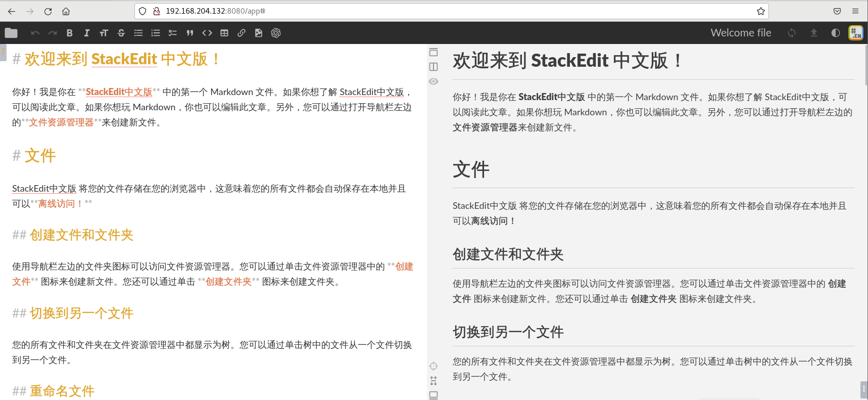
Task: Click the shield tracking protection icon
Action: point(142,11)
